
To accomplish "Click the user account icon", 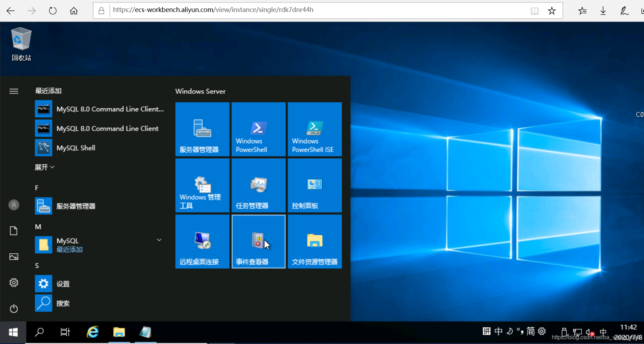I will (x=14, y=205).
